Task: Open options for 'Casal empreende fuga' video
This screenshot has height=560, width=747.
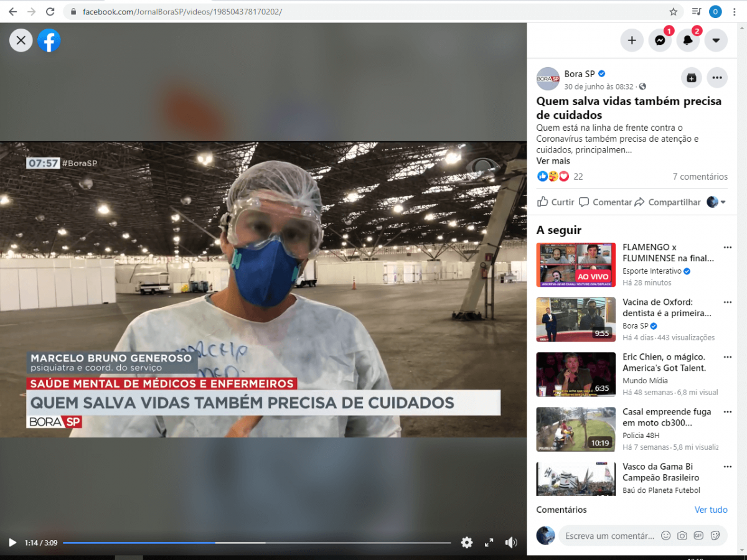Action: [x=727, y=412]
